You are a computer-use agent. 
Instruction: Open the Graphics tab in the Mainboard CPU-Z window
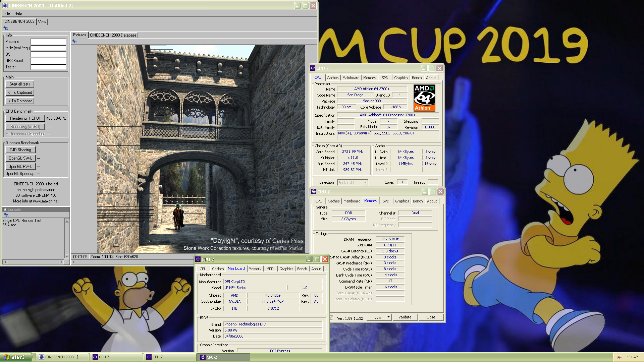tap(286, 269)
